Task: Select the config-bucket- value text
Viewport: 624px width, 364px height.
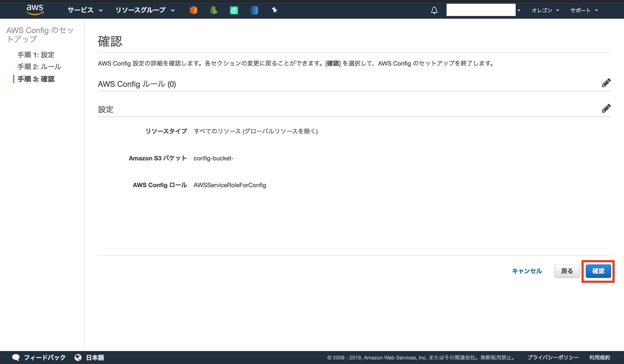Action: (213, 158)
